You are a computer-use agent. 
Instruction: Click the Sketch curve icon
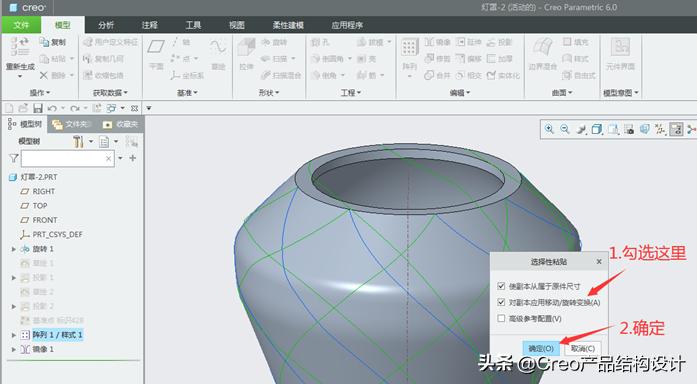(218, 47)
